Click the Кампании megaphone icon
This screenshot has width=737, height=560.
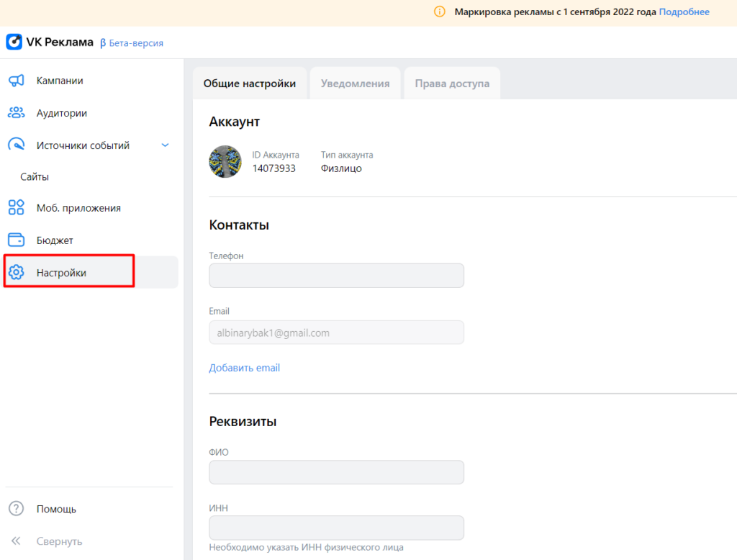coord(16,81)
